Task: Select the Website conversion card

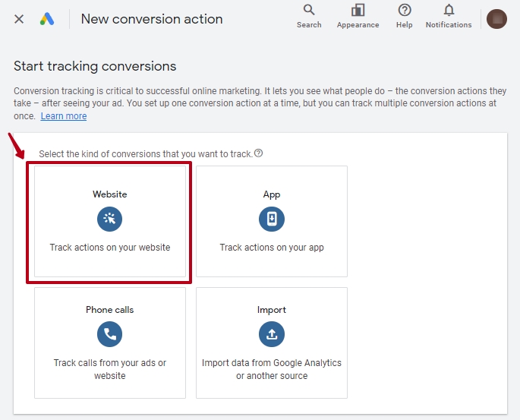Action: tap(110, 221)
